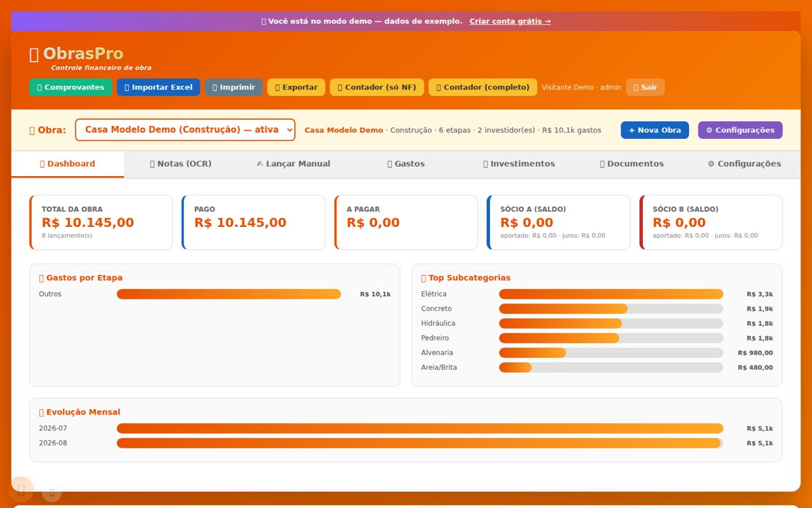Select Contador (só NF) export
812x508 pixels.
click(x=377, y=87)
